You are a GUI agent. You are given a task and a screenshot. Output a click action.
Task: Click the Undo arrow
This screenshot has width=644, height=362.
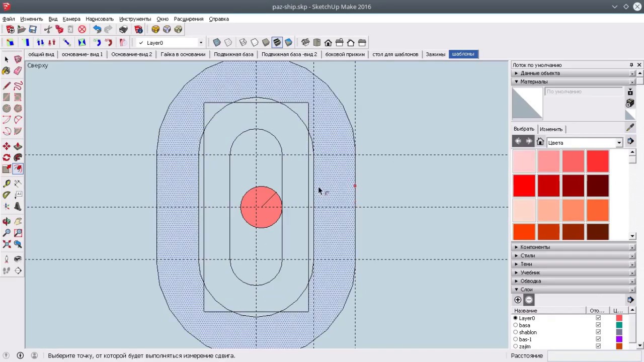pos(97,30)
